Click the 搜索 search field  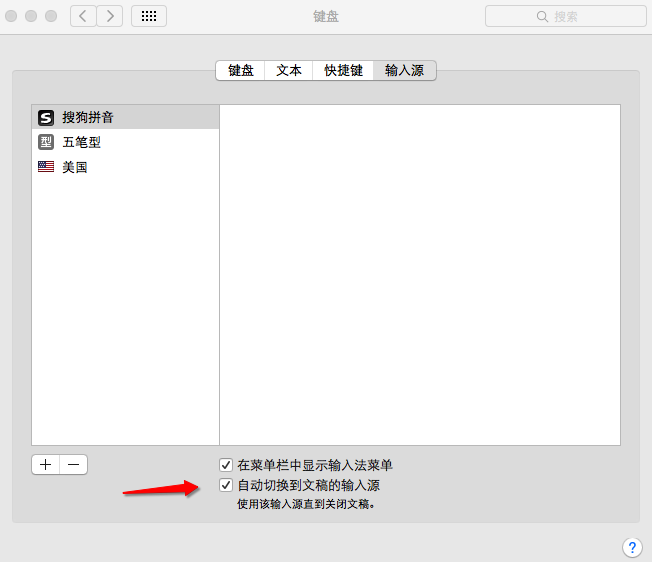(566, 16)
